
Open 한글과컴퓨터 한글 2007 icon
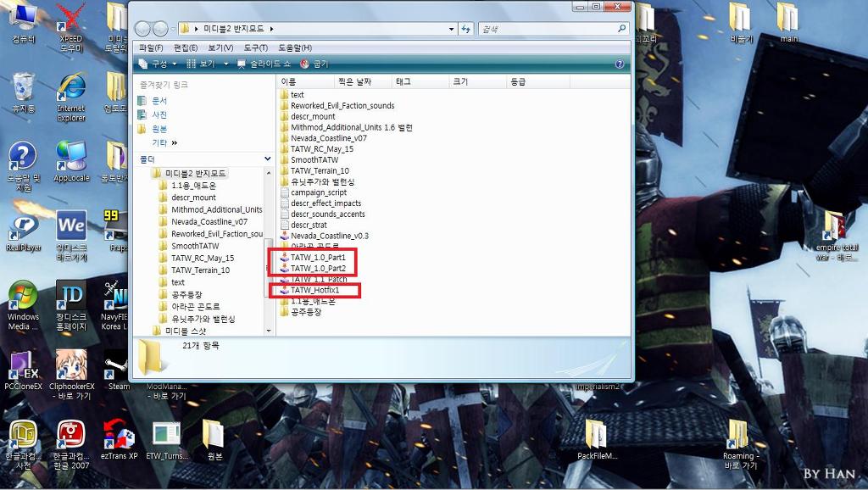point(71,444)
